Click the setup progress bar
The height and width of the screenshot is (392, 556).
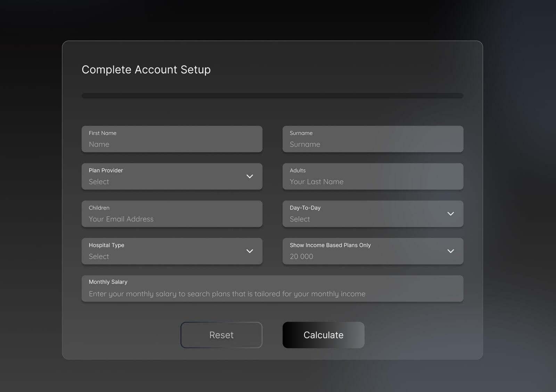point(272,96)
